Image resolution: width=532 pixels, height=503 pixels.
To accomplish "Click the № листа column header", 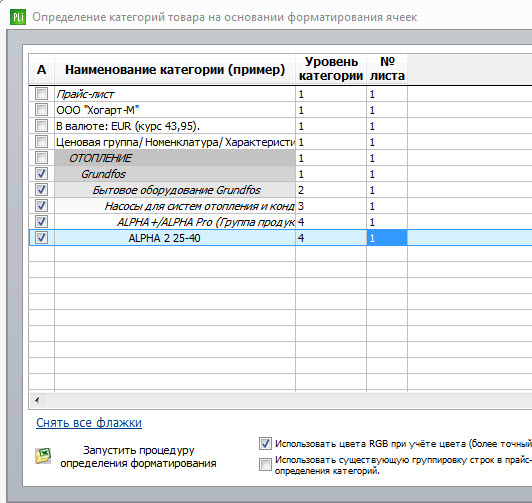I will coord(387,69).
